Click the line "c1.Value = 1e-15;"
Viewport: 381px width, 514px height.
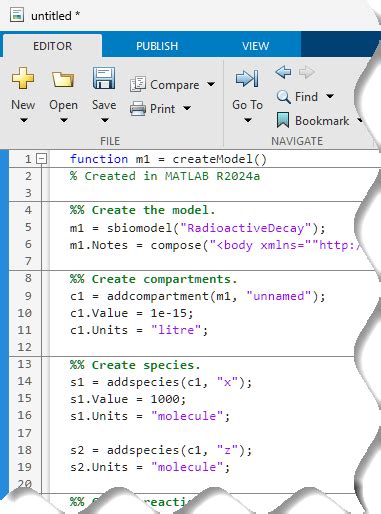tap(131, 313)
